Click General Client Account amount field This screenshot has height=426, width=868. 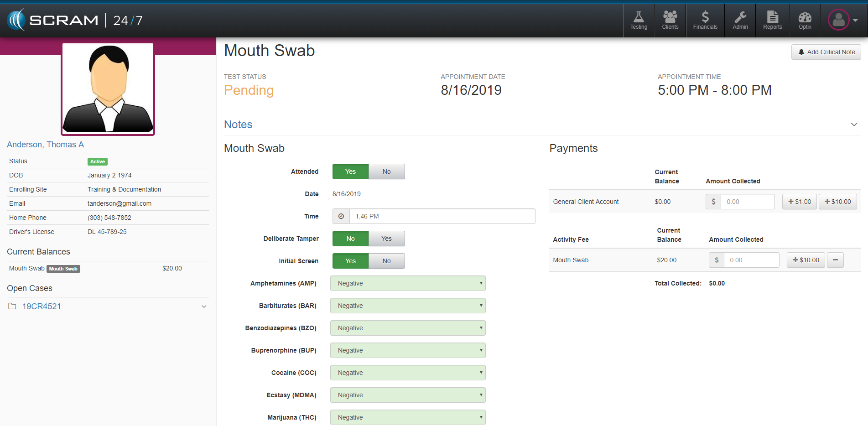[747, 202]
